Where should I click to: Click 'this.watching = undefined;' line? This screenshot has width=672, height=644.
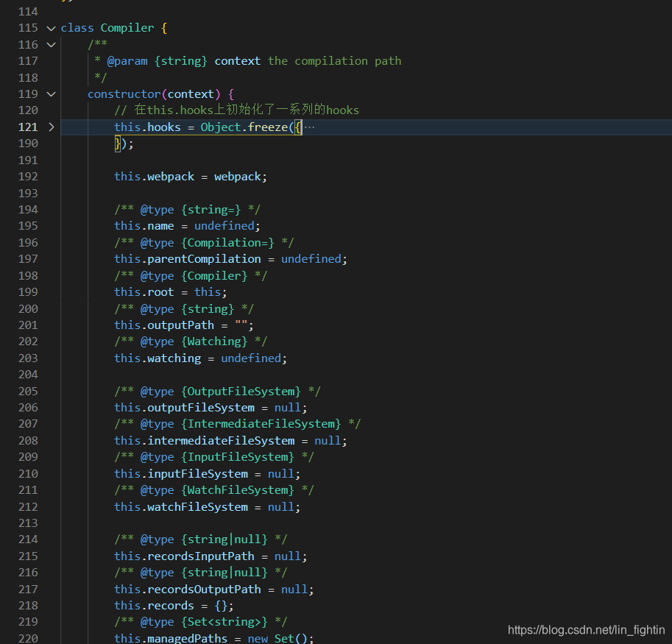tap(200, 358)
